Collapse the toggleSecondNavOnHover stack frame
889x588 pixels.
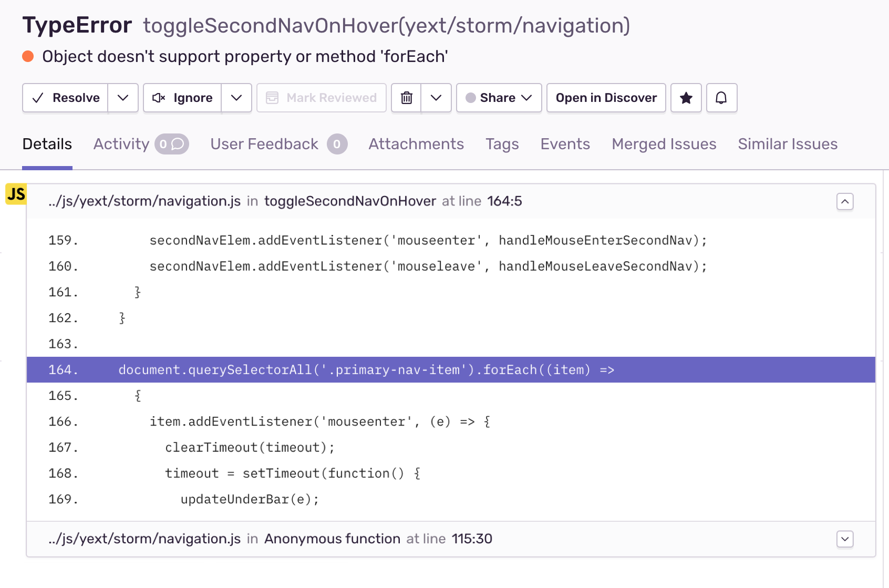pos(844,201)
